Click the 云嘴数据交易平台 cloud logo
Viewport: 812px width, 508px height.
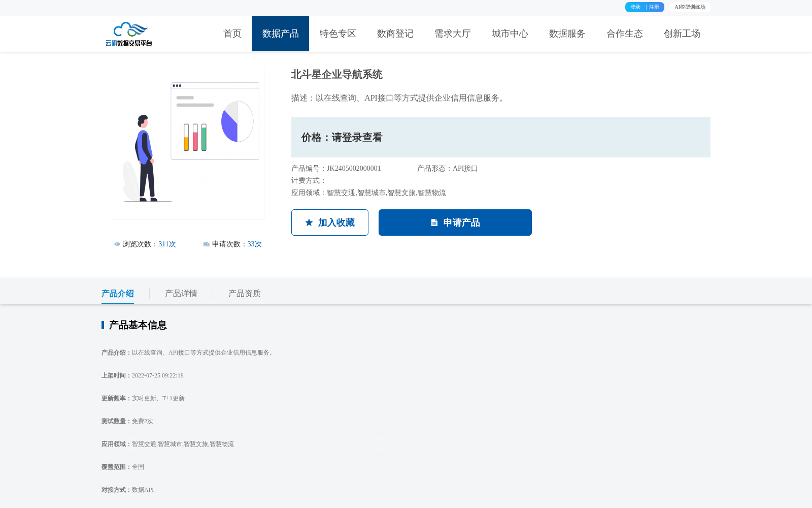(x=129, y=34)
